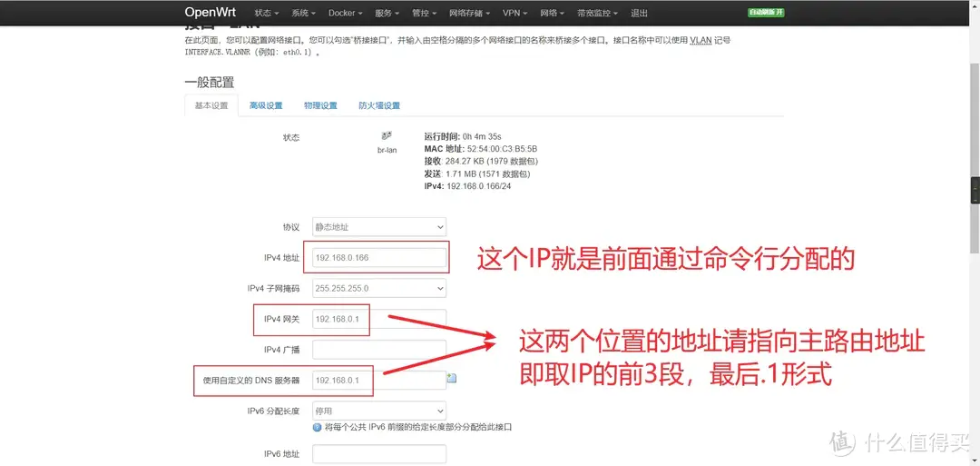Click the 一般配置 section heading
The width and height of the screenshot is (980, 466).
point(210,82)
